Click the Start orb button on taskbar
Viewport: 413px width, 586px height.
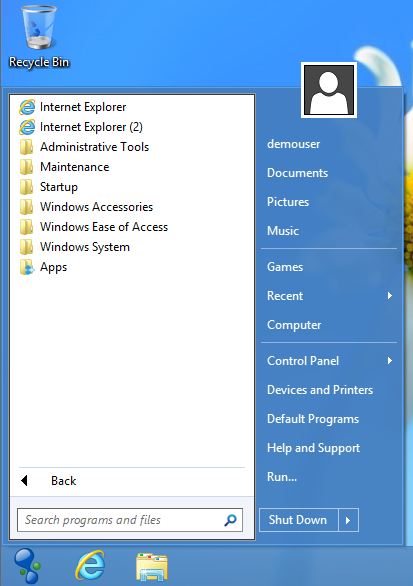(x=27, y=565)
